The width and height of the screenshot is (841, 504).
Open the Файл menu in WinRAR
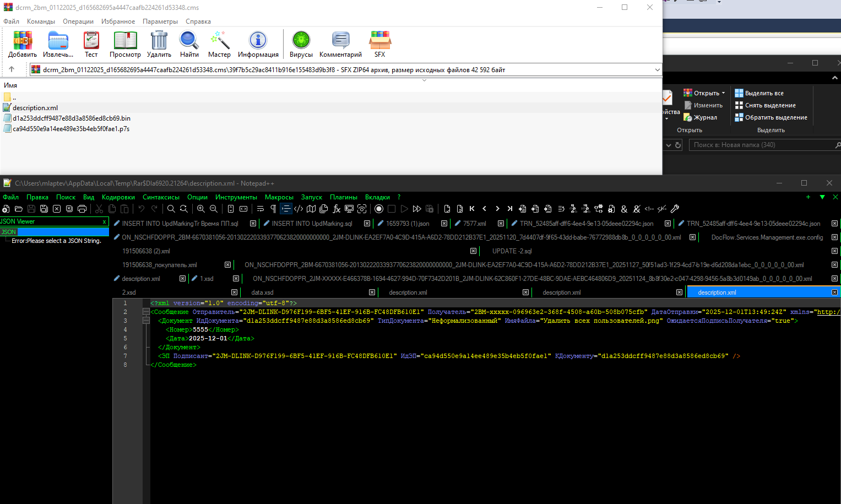click(11, 21)
